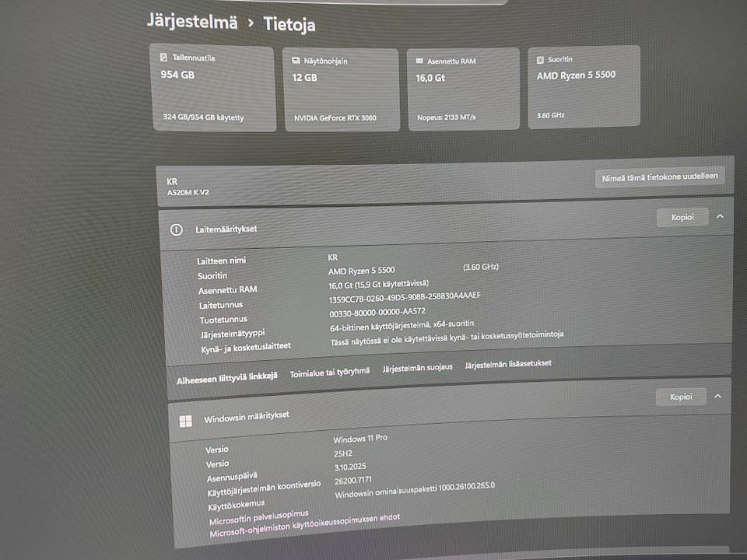Open the Näytönohjain 12 GB card

(341, 89)
